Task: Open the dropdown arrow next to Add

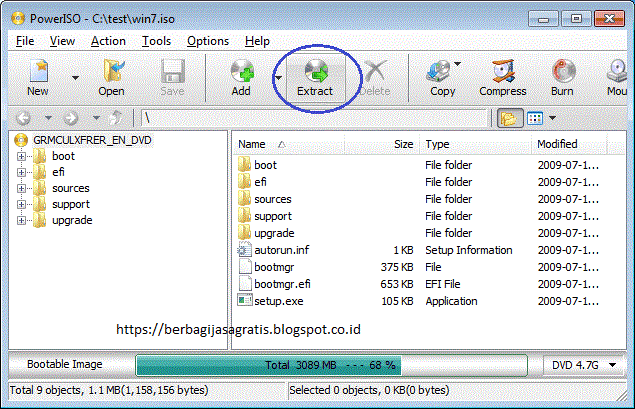Action: tap(278, 78)
